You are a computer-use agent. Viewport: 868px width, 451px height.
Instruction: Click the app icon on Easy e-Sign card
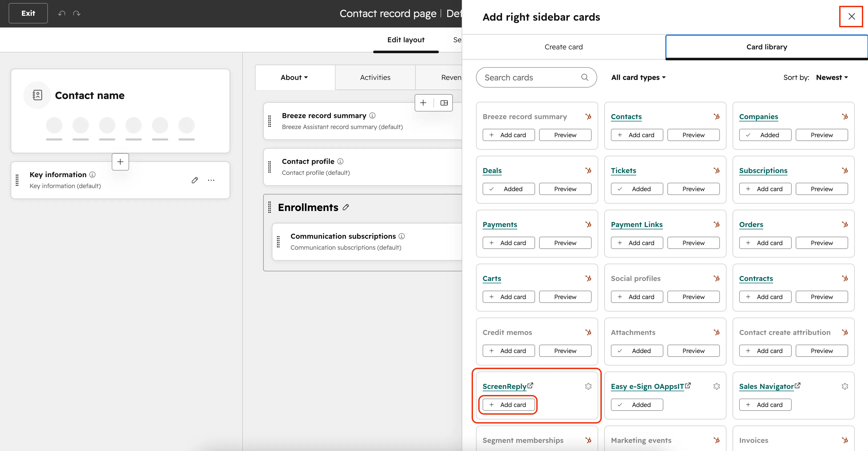click(717, 386)
